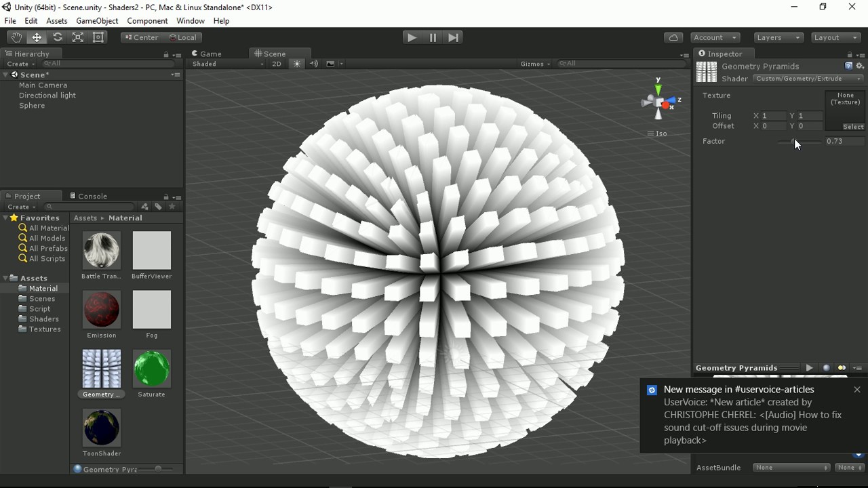The height and width of the screenshot is (488, 868).
Task: Switch handle orientation from Local to Global
Action: [x=182, y=37]
